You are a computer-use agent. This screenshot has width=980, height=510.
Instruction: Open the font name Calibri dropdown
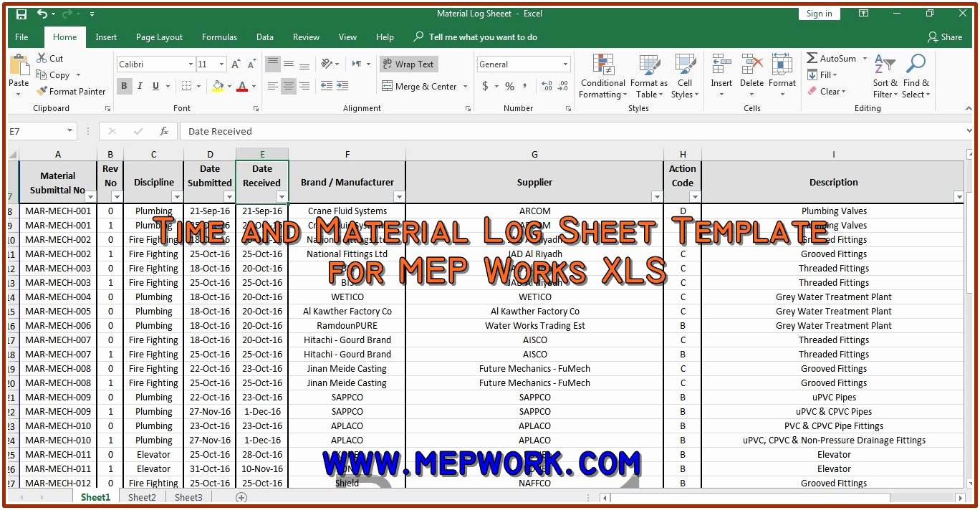click(x=191, y=64)
